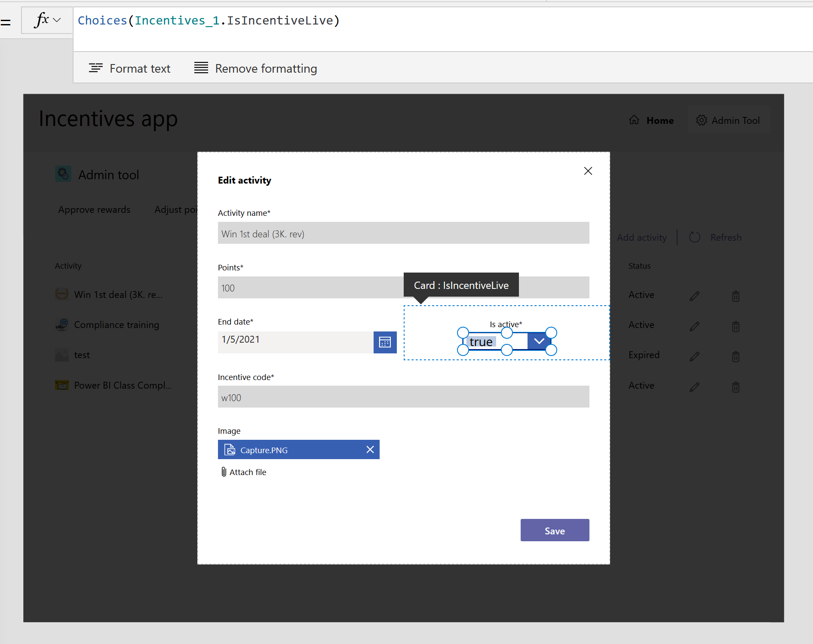Click the Incentive code w100 field
813x644 pixels.
[403, 397]
